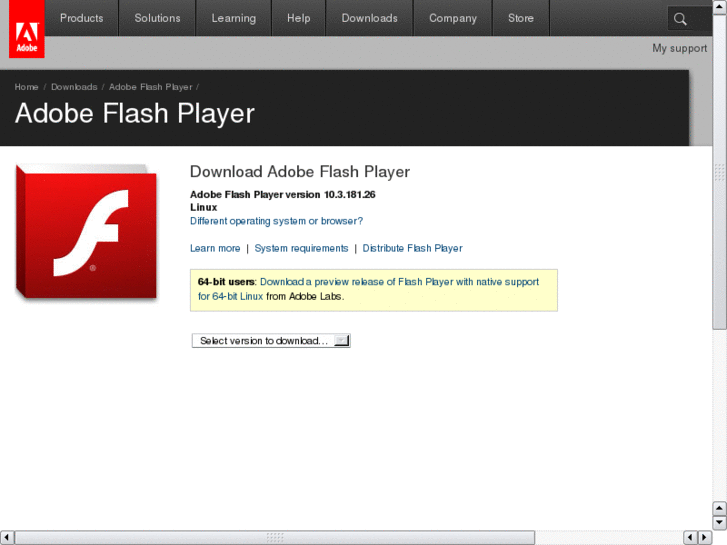The image size is (727, 545).
Task: Open Distribute Flash Player link
Action: [x=413, y=248]
